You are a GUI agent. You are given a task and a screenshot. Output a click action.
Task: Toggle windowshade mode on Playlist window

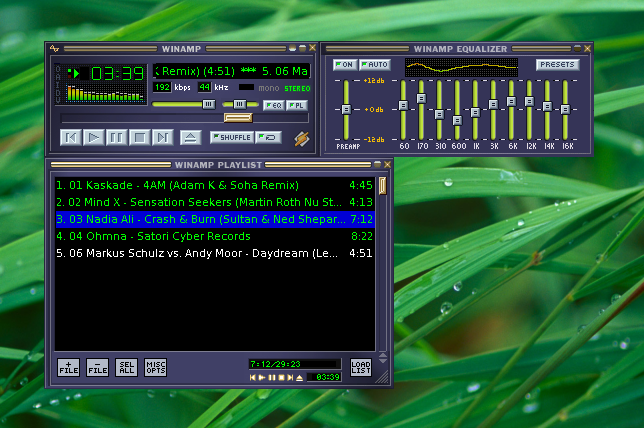click(377, 164)
